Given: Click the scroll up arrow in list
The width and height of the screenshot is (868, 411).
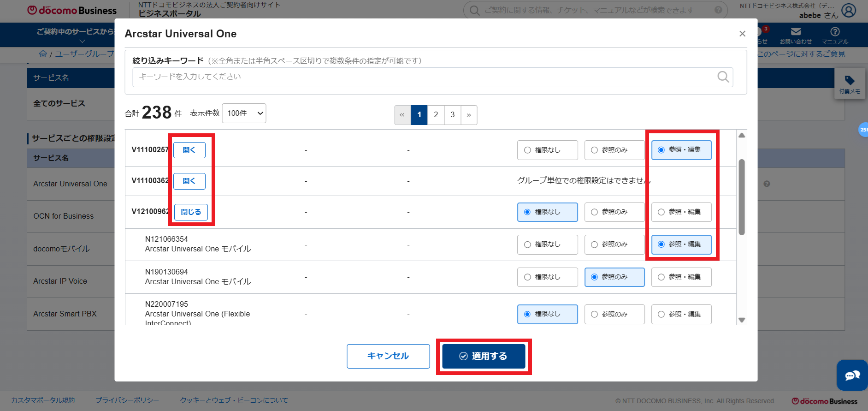Looking at the screenshot, I should (742, 136).
